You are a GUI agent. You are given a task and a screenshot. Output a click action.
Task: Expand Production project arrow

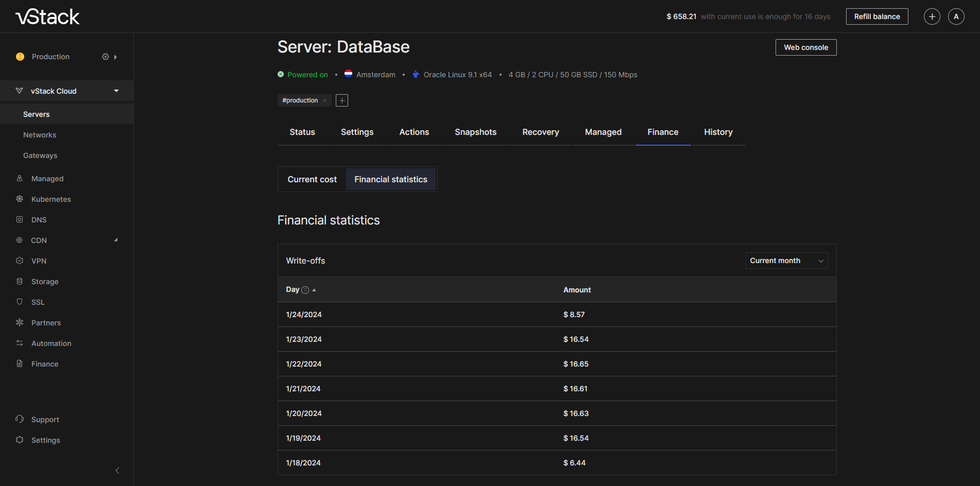(115, 57)
